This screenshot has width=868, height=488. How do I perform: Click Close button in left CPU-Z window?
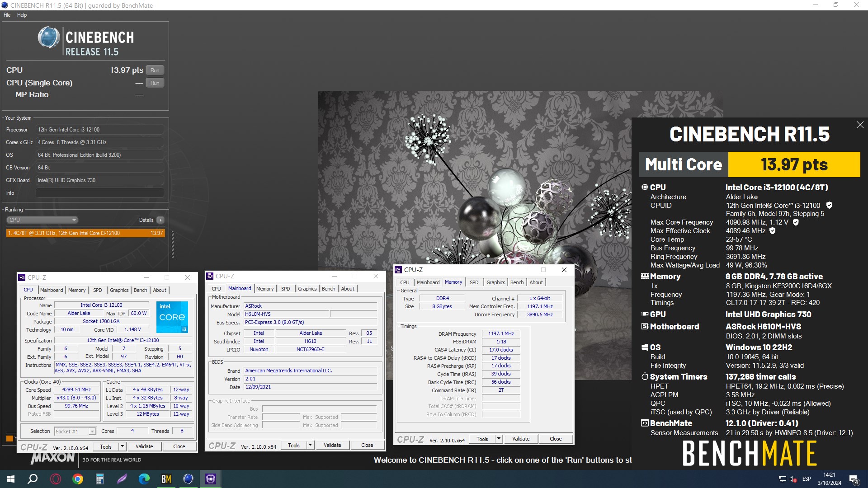[179, 446]
